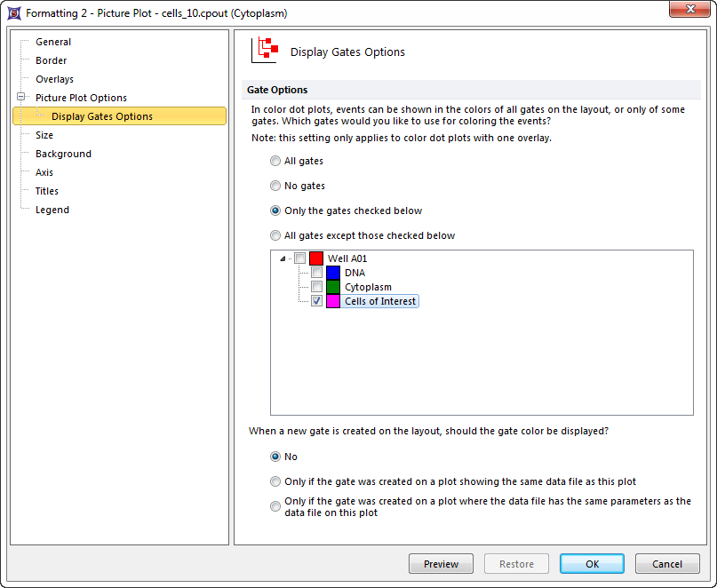Collapse the Well A01 tree node
This screenshot has width=717, height=588.
pyautogui.click(x=283, y=258)
